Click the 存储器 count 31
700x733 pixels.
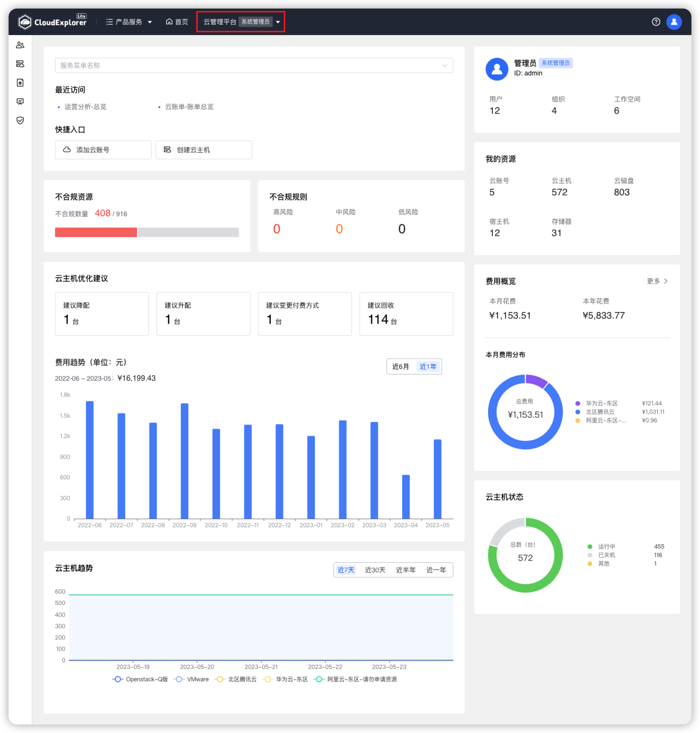click(556, 233)
